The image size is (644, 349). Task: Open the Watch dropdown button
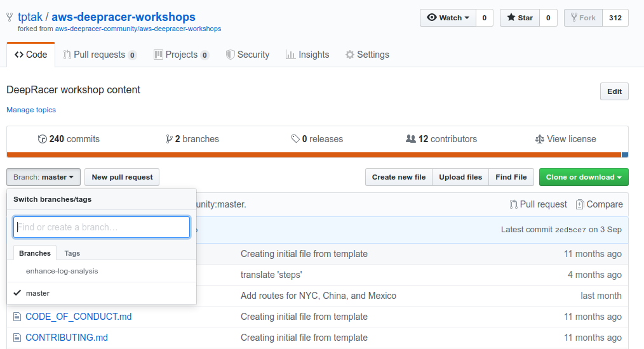pos(448,18)
